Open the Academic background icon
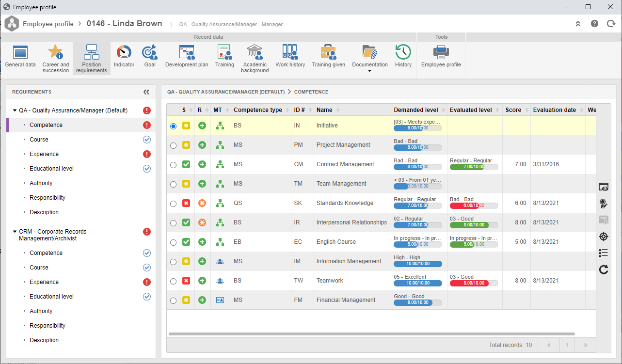This screenshot has width=622, height=364. pyautogui.click(x=255, y=52)
